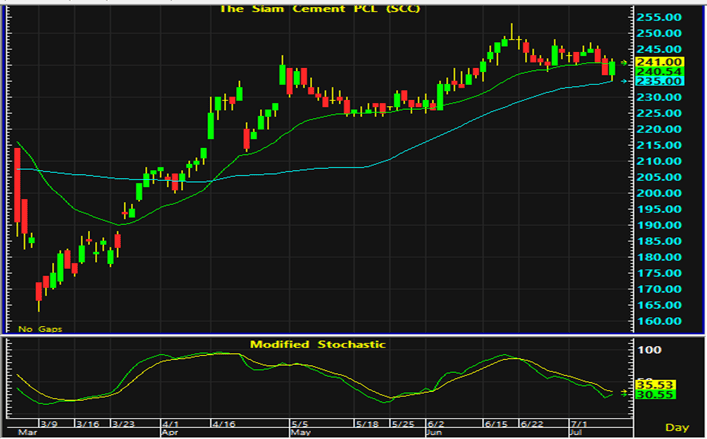Screen dimensions: 707x439
Task: Click the 5/5 date label
Action: tap(300, 424)
